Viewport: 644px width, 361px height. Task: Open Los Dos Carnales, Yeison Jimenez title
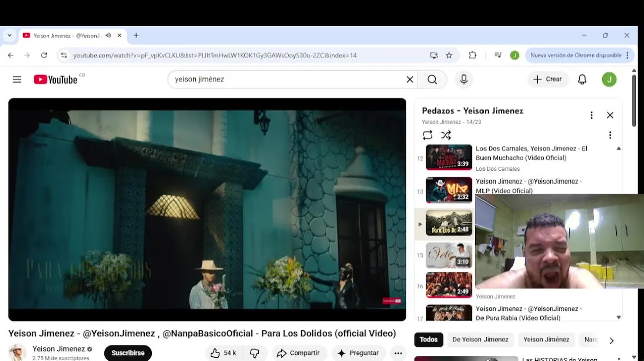(531, 153)
